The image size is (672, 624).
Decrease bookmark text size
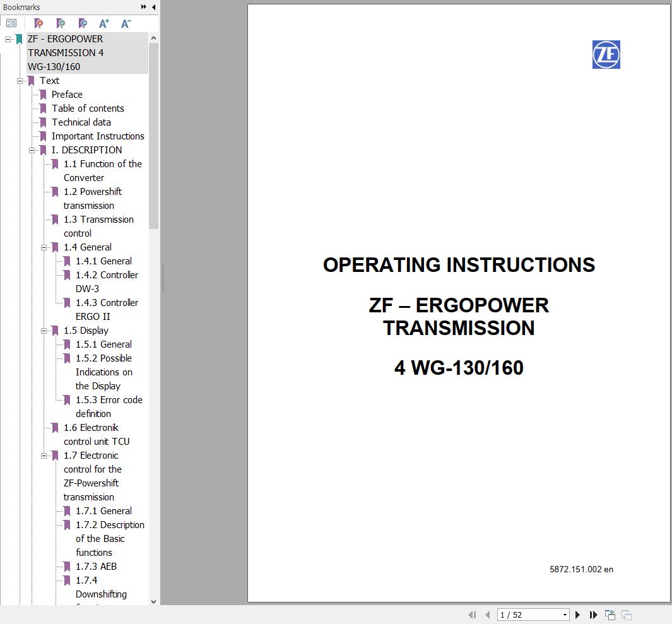tap(126, 23)
